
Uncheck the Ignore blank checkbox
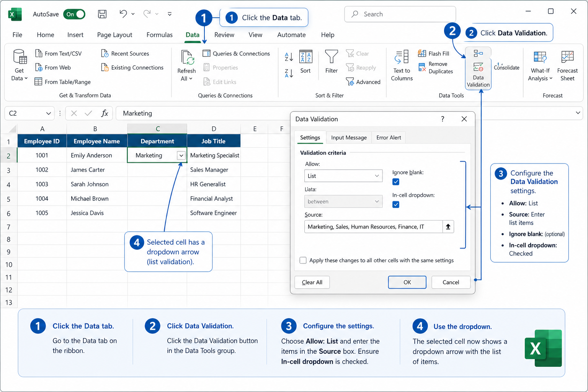396,182
